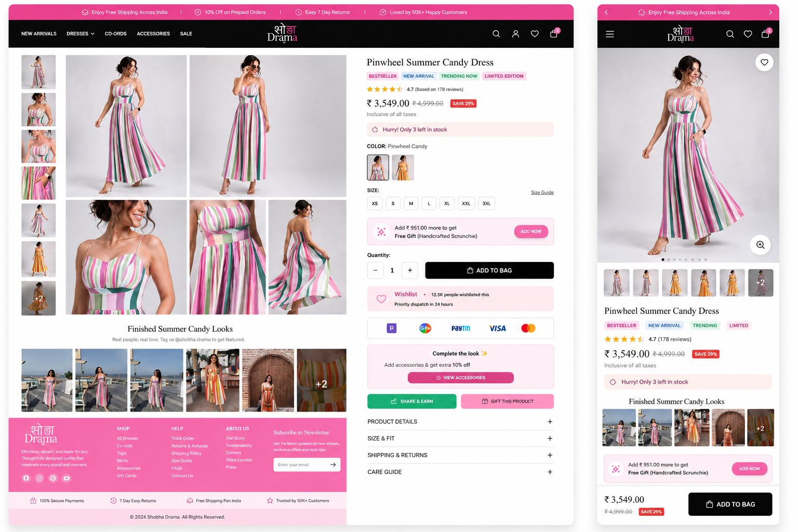The width and height of the screenshot is (798, 532).
Task: Tap the wishlist heart in mobile header
Action: (x=748, y=34)
